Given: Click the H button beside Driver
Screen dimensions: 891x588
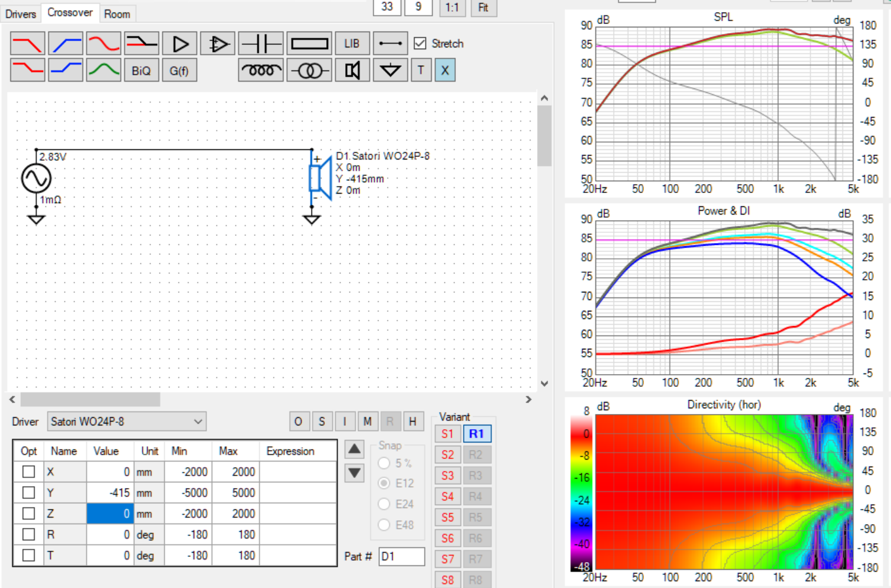Looking at the screenshot, I should [413, 422].
